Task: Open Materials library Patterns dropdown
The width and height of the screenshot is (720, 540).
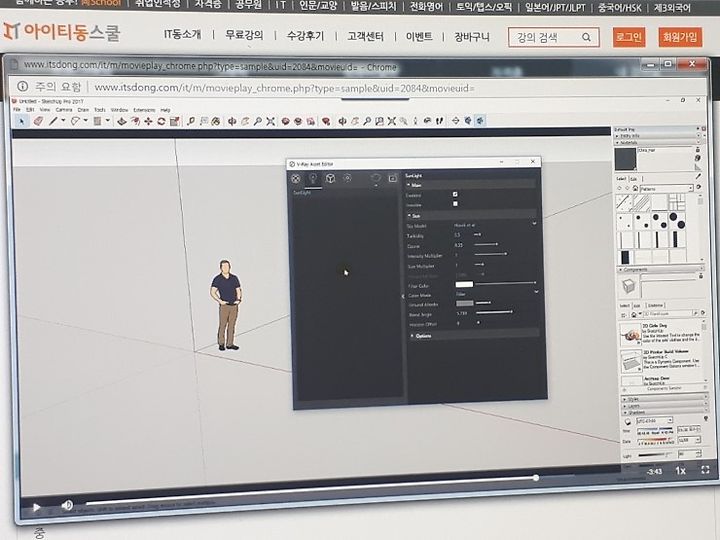Action: pyautogui.click(x=666, y=188)
